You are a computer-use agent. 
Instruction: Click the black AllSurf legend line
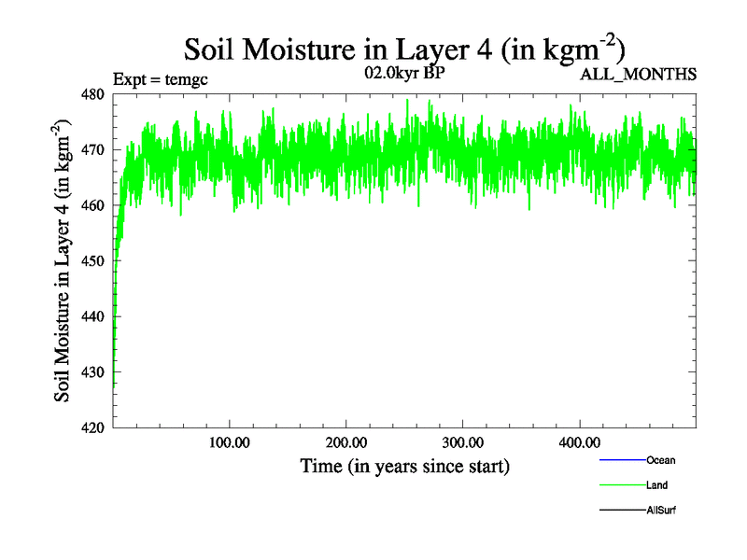pyautogui.click(x=621, y=511)
